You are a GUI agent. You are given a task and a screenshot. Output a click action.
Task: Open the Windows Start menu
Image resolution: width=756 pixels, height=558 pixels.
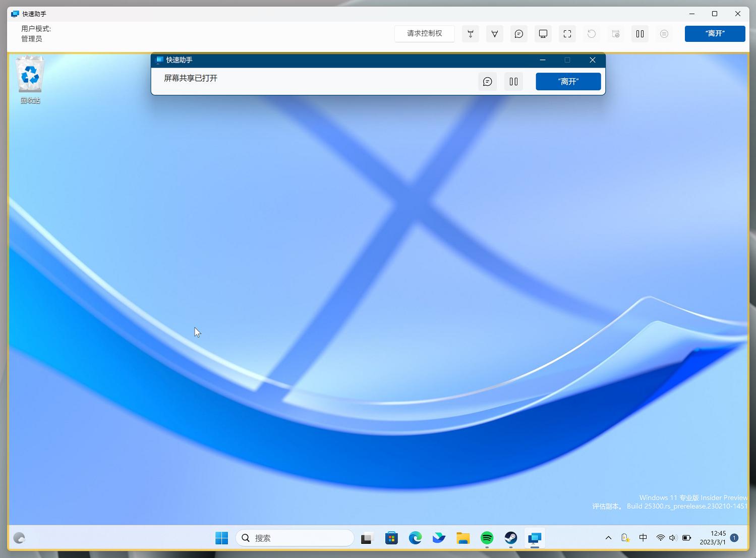221,538
